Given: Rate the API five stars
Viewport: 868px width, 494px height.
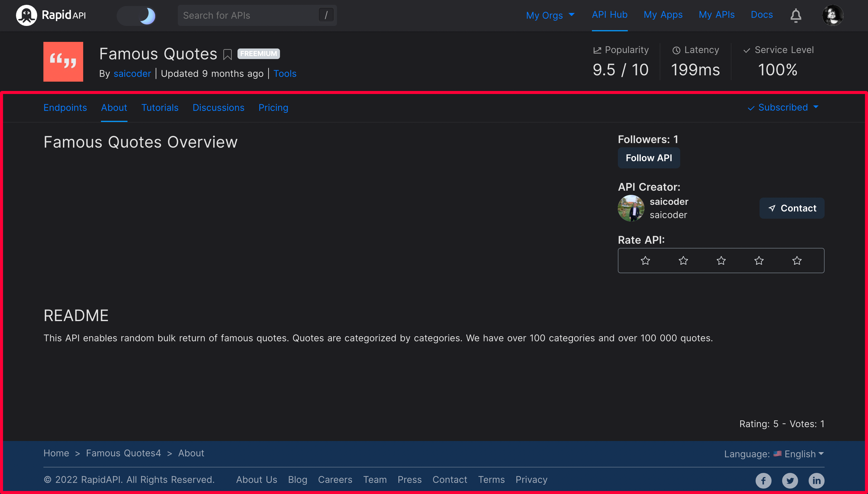Looking at the screenshot, I should [x=797, y=261].
